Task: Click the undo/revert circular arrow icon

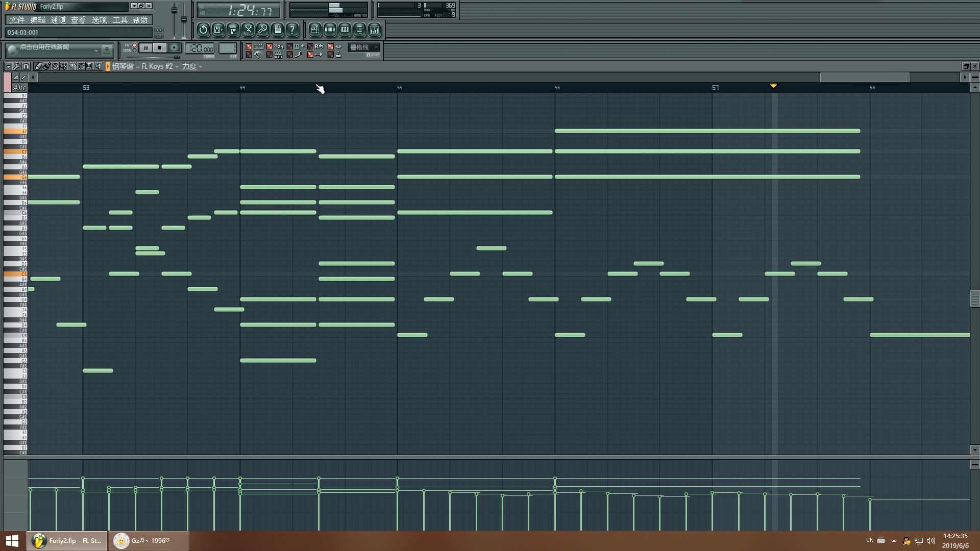Action: tap(203, 30)
